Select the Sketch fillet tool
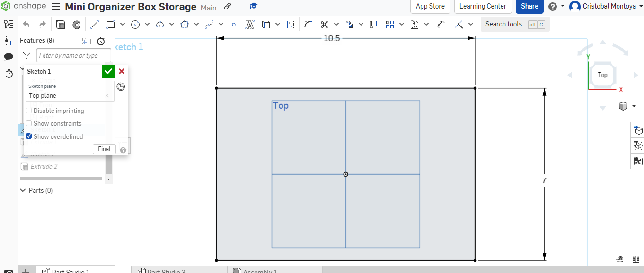Screen dimensions: 644x273 308,25
